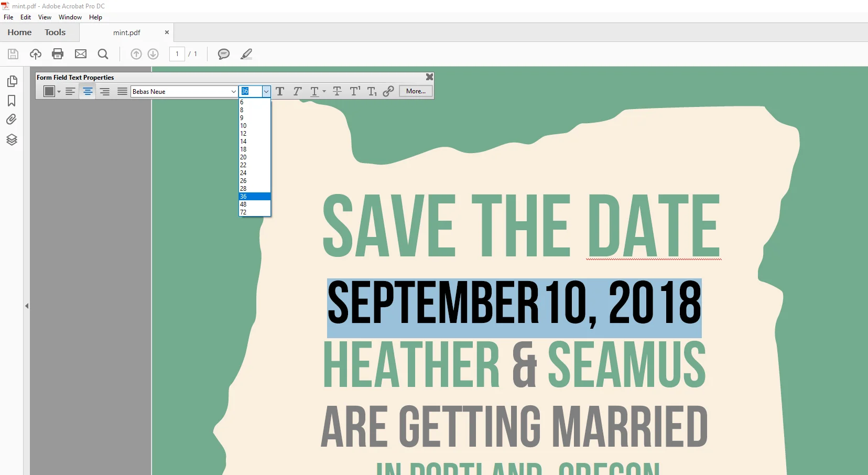Expand text color dropdown arrow
Image resolution: width=868 pixels, height=475 pixels.
pyautogui.click(x=59, y=92)
